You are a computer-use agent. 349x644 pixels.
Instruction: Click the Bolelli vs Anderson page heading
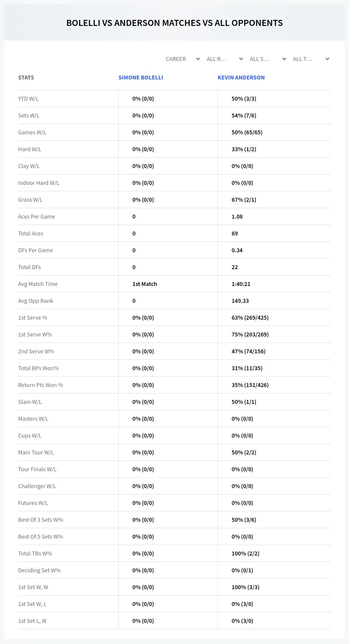pos(174,23)
